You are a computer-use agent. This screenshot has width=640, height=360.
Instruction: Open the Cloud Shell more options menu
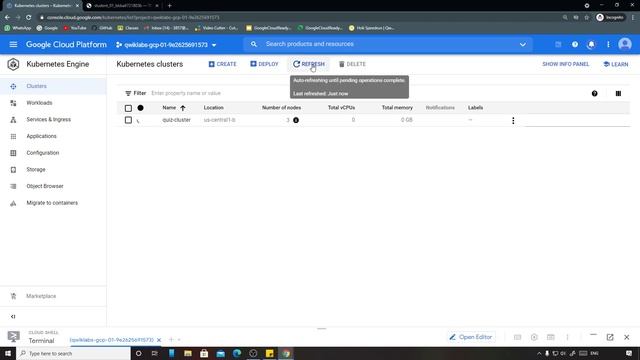point(567,337)
